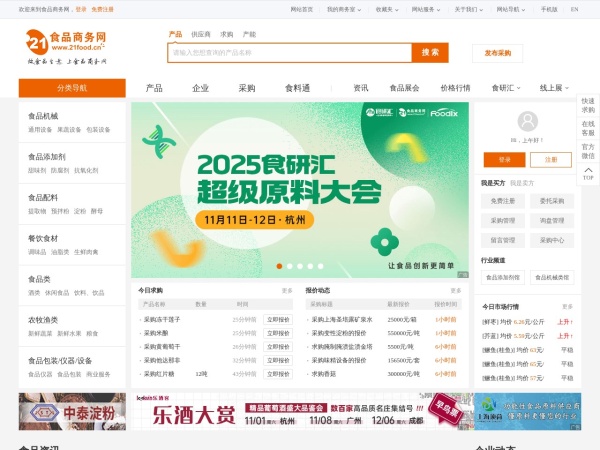Viewport: 600px width, 450px height.
Task: Expand the 收藏夹 dropdown
Action: (x=387, y=10)
